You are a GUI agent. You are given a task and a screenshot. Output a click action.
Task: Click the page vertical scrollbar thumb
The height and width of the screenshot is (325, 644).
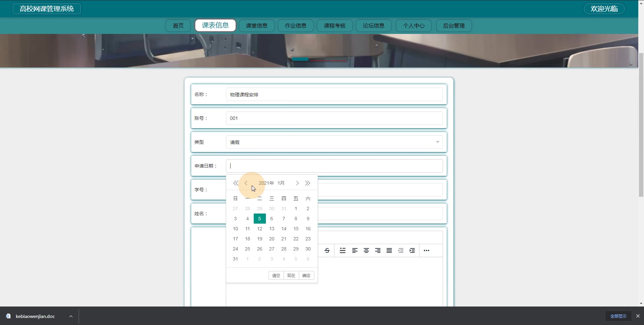click(641, 125)
